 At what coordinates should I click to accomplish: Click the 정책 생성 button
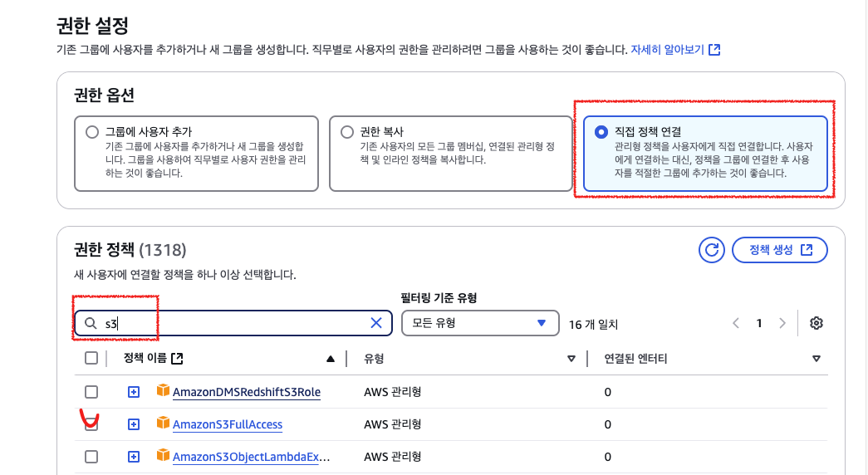(x=779, y=250)
